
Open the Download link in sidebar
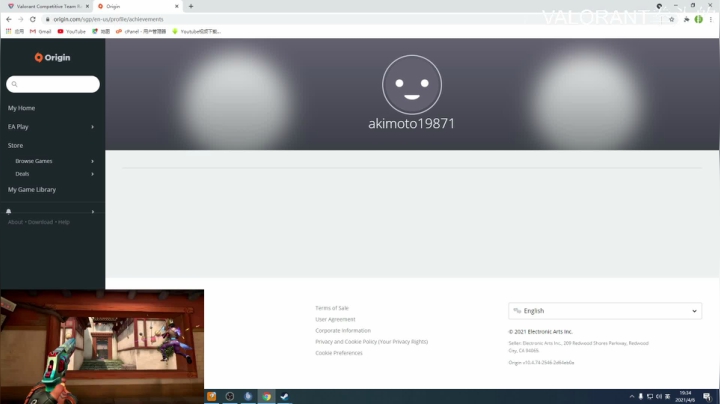pyautogui.click(x=40, y=222)
